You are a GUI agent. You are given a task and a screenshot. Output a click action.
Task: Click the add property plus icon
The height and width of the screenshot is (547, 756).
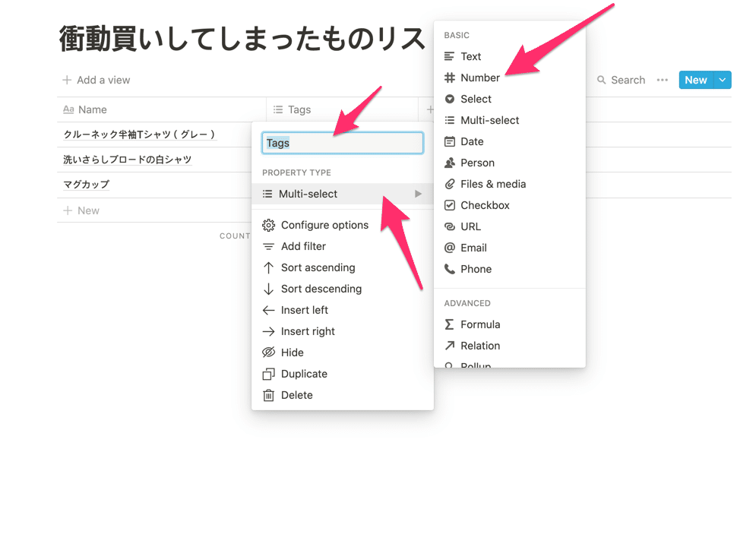(429, 109)
